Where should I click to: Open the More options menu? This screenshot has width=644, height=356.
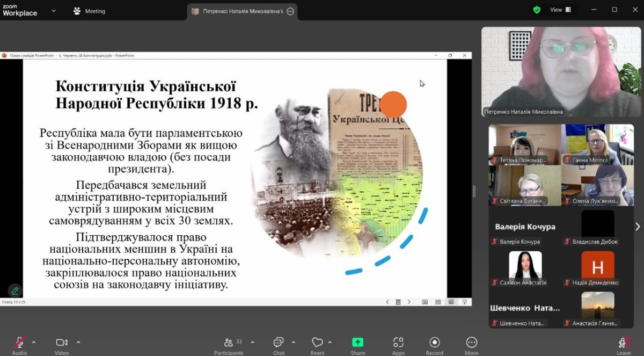(x=471, y=343)
